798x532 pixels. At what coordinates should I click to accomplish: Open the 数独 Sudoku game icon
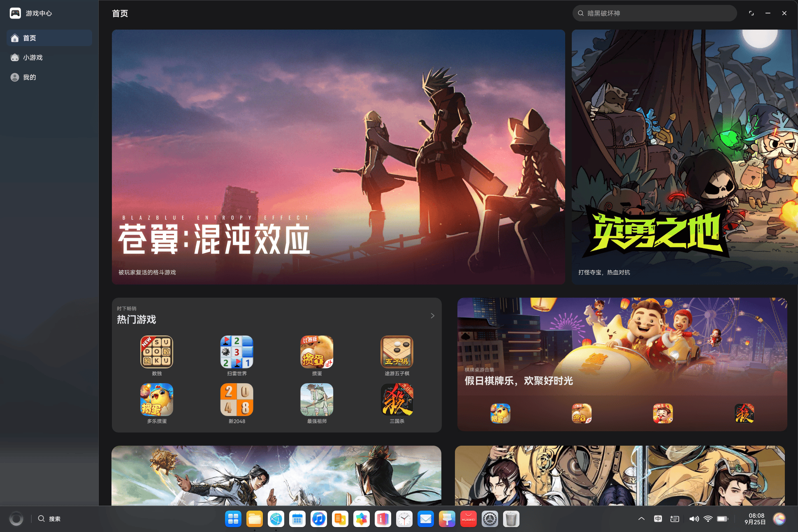[x=157, y=352]
